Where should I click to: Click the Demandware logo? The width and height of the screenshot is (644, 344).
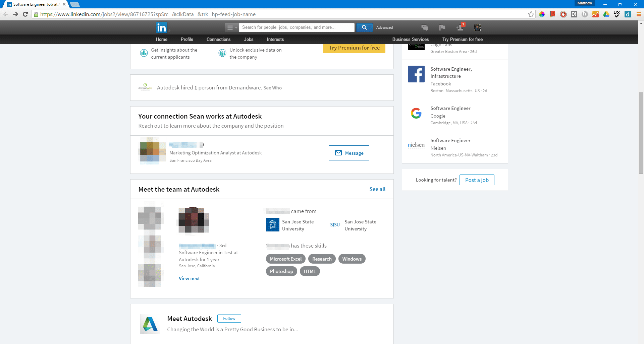coord(145,87)
